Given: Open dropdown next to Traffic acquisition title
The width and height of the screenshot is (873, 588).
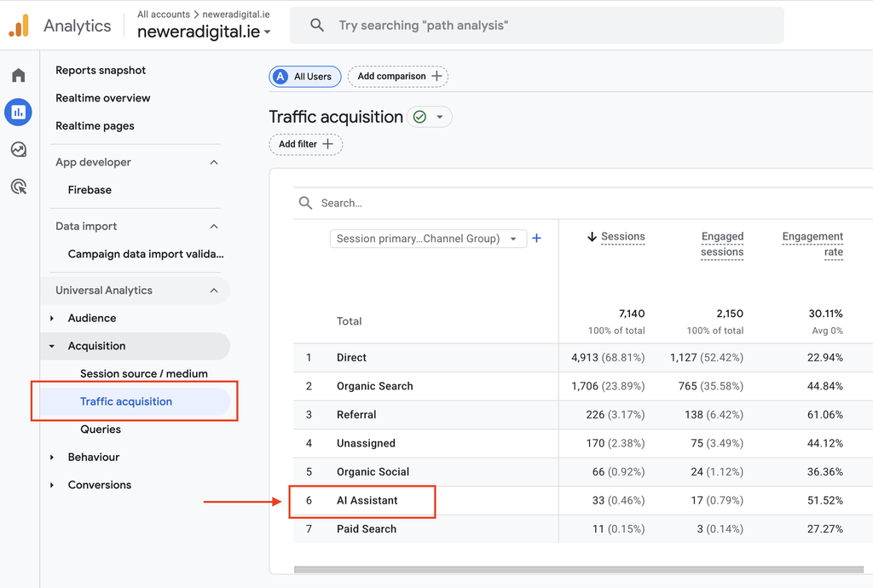Looking at the screenshot, I should 440,117.
